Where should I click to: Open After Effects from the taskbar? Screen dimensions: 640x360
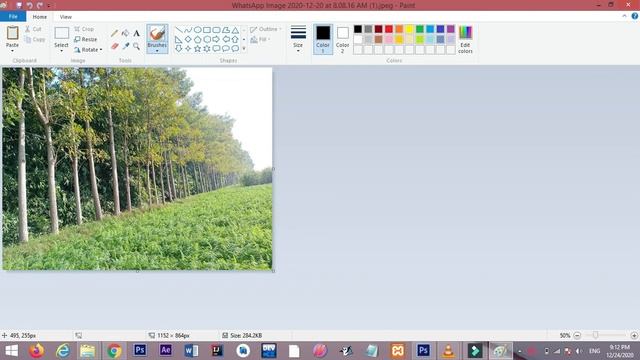pyautogui.click(x=166, y=351)
